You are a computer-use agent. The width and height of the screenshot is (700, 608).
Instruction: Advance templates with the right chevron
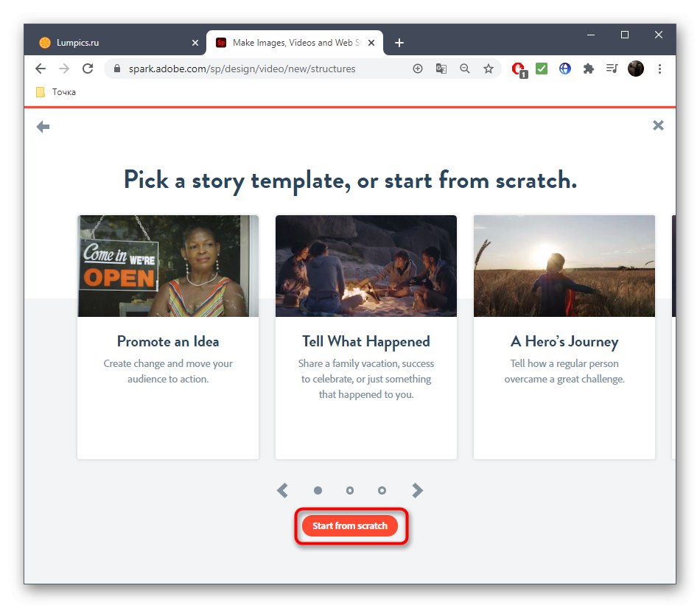coord(417,490)
